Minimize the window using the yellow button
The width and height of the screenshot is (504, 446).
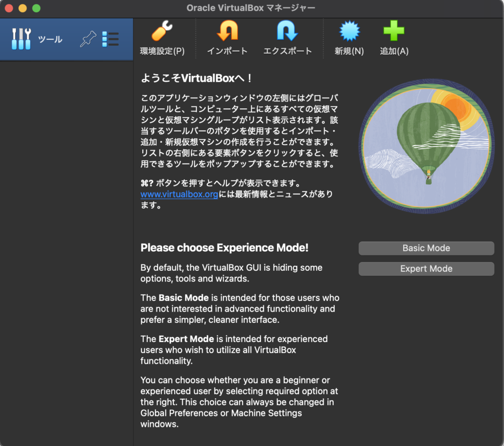pyautogui.click(x=23, y=8)
